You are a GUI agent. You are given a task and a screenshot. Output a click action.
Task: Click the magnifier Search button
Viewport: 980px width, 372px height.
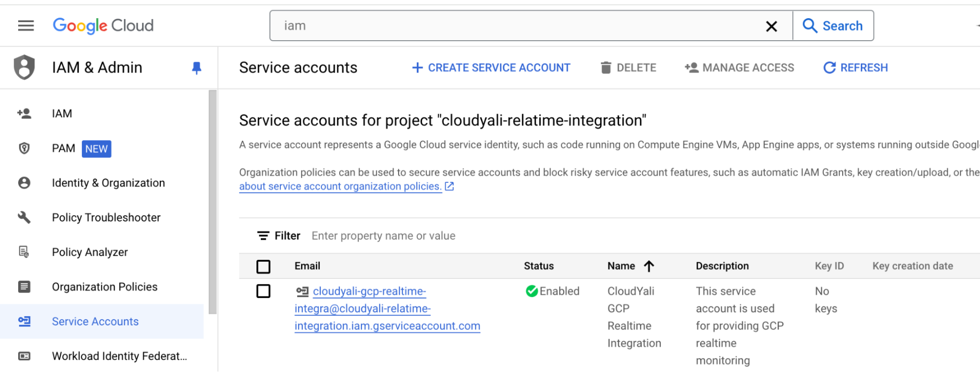point(833,25)
